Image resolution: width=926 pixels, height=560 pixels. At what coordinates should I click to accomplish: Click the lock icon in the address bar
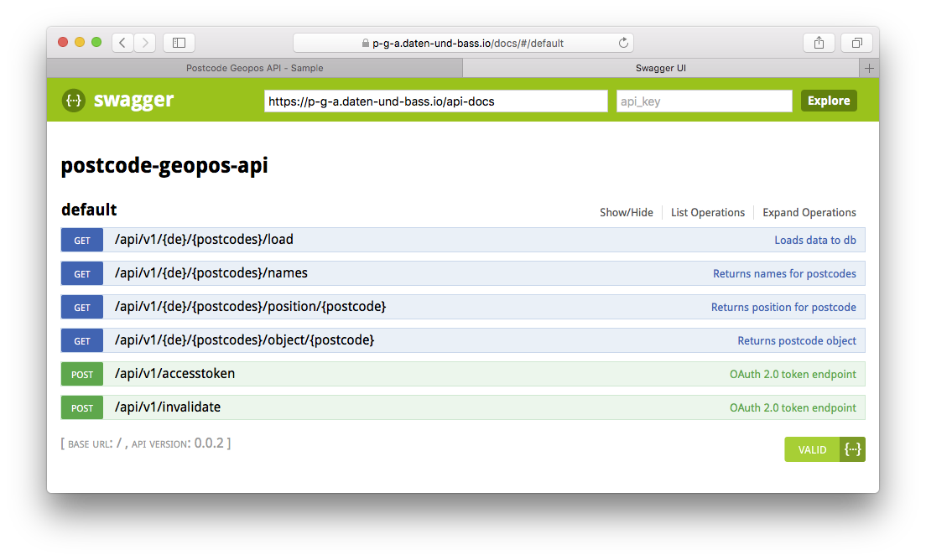[x=366, y=43]
